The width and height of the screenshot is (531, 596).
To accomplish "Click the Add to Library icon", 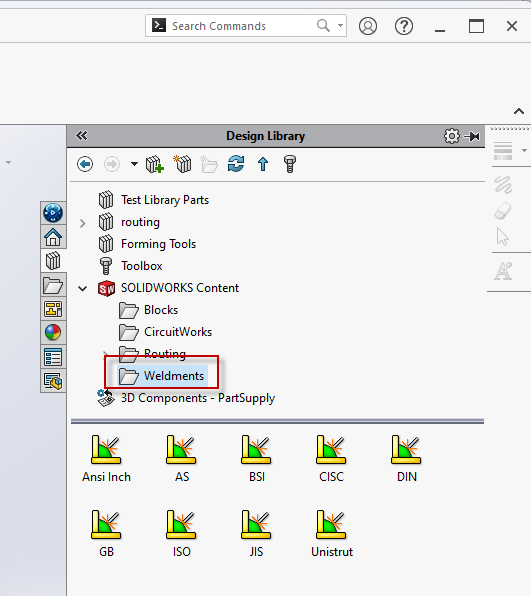I will tap(155, 165).
